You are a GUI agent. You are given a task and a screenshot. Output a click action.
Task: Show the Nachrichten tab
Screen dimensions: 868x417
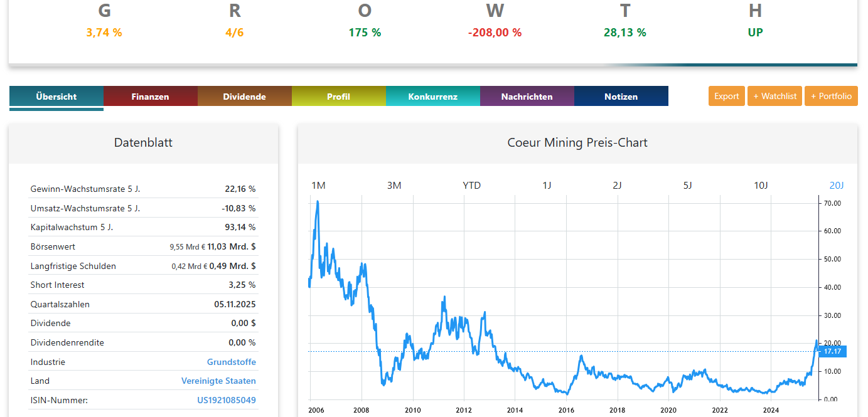[x=527, y=97]
